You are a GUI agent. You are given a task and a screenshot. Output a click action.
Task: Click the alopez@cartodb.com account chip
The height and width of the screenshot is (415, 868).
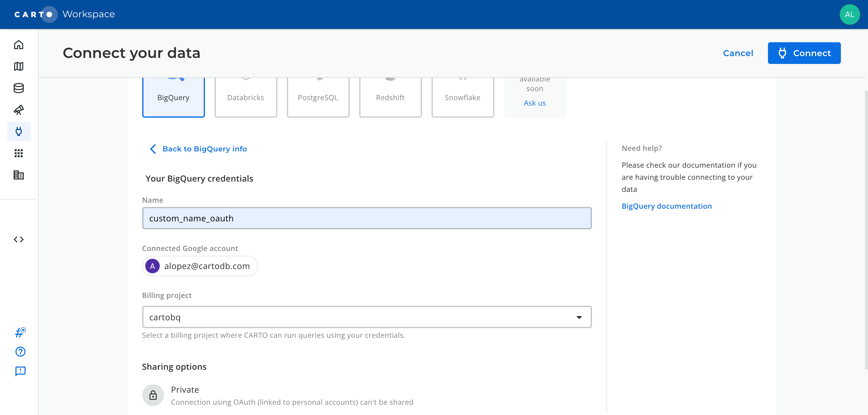(200, 266)
